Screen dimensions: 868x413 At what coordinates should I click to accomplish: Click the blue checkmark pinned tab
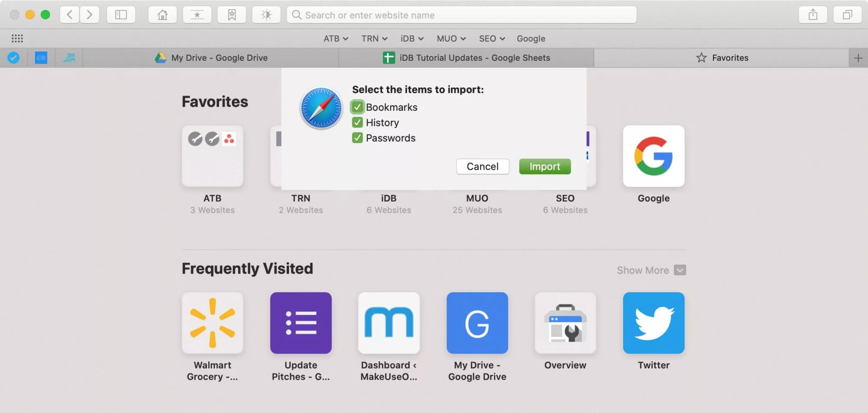(13, 57)
